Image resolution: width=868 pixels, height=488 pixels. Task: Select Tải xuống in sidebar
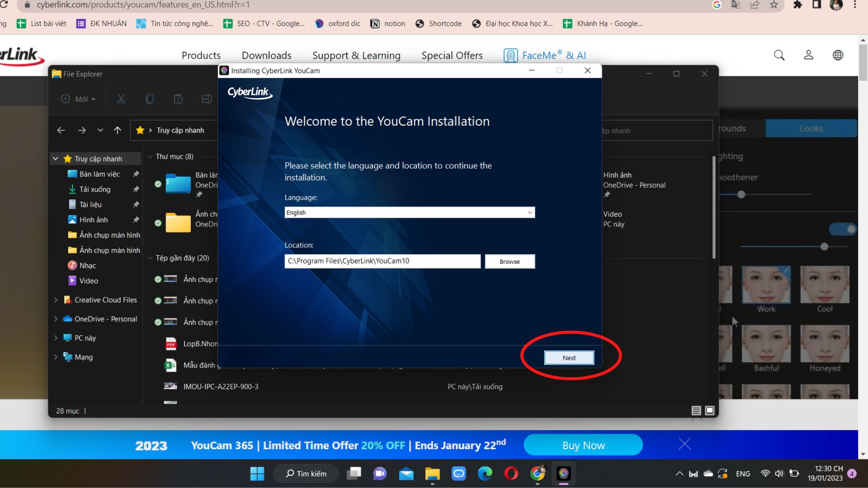coord(95,190)
